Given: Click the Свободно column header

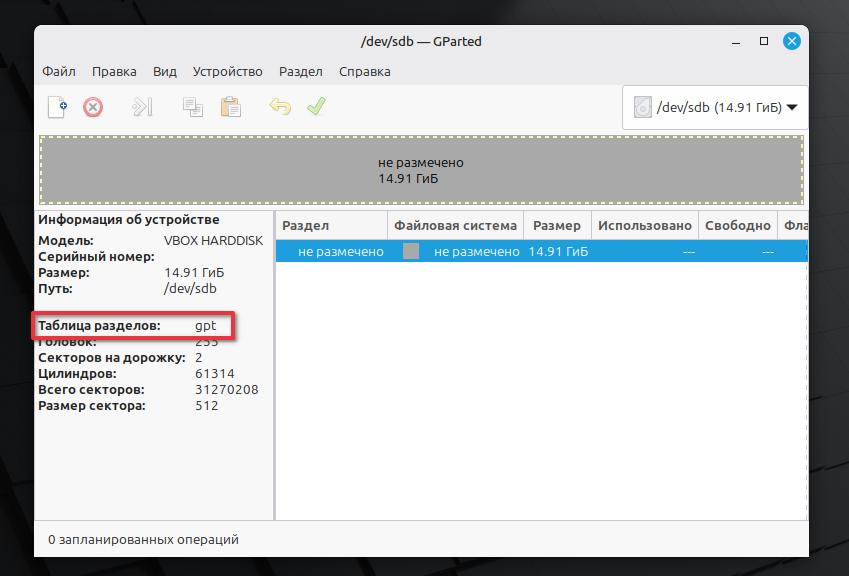Looking at the screenshot, I should pyautogui.click(x=737, y=225).
